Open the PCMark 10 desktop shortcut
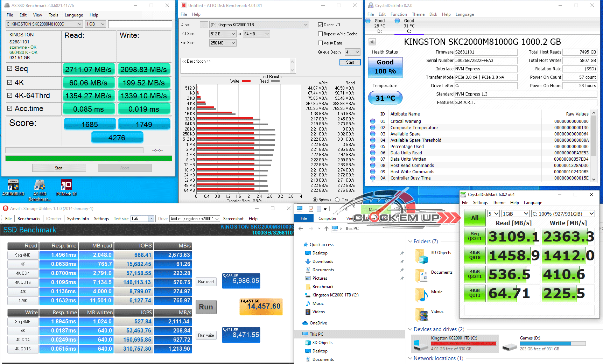This screenshot has width=603, height=364. (66, 185)
